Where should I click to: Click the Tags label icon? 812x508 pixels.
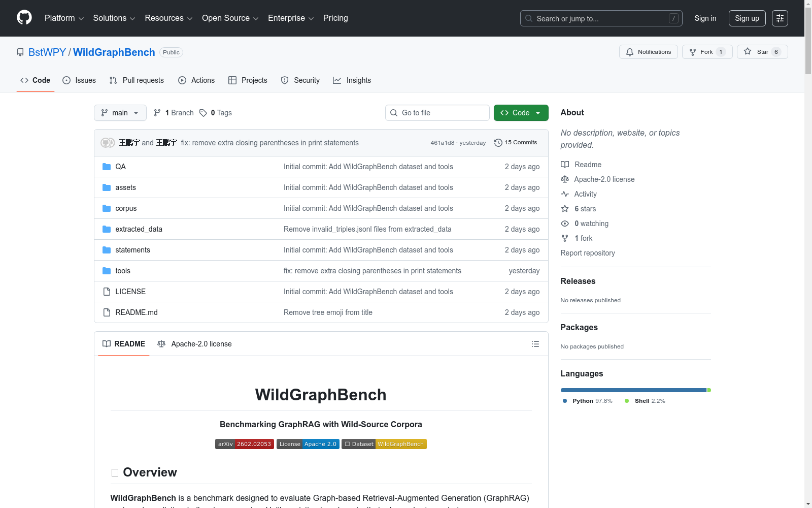click(x=203, y=113)
